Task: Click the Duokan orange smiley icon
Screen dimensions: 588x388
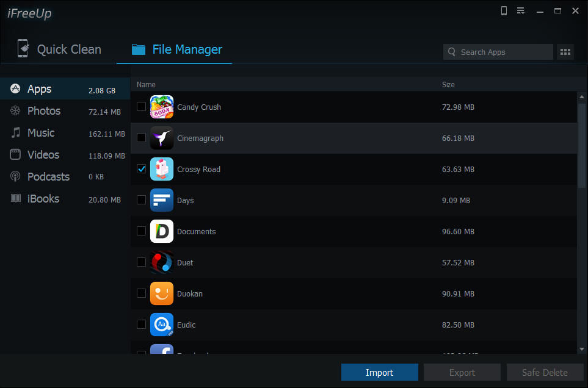Action: coord(162,293)
